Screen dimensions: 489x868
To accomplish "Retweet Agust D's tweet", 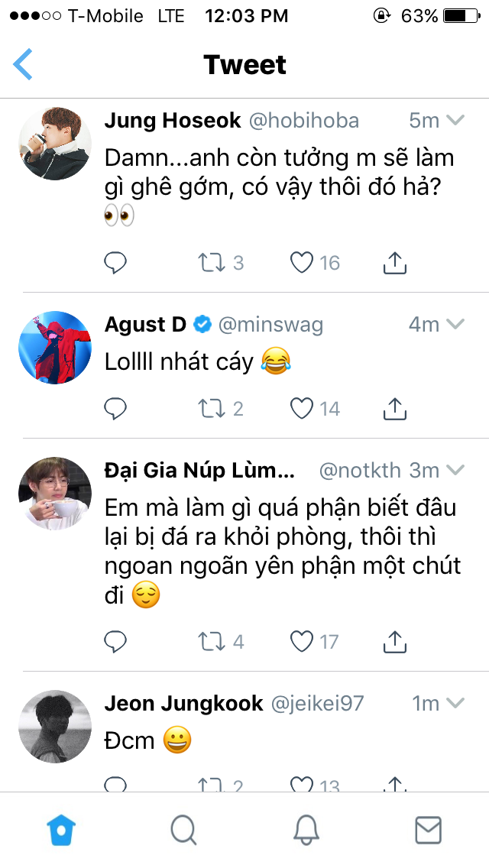I will pos(209,409).
